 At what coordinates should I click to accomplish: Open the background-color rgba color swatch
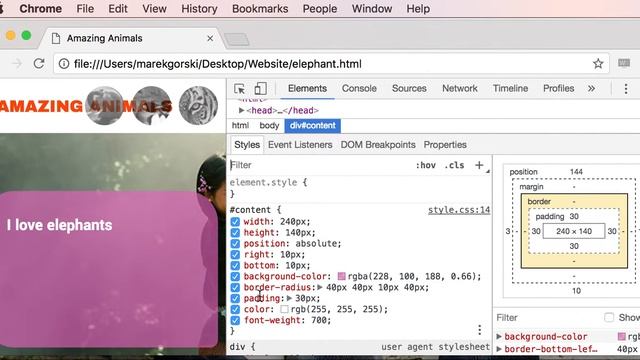point(342,276)
